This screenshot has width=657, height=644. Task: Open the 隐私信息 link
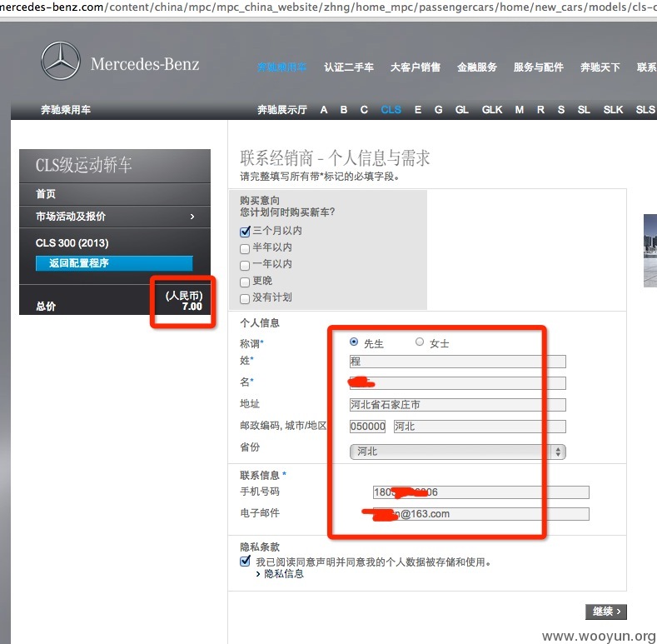click(x=283, y=574)
